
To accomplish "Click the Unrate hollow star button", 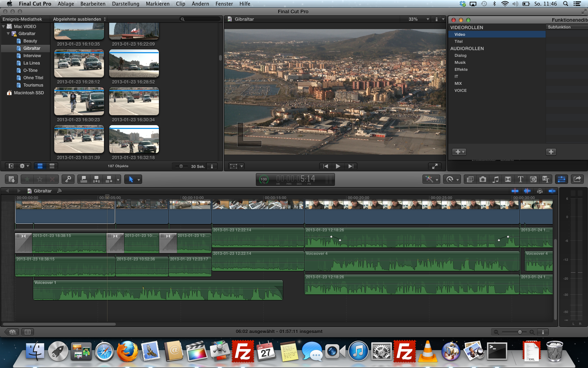I will [40, 179].
